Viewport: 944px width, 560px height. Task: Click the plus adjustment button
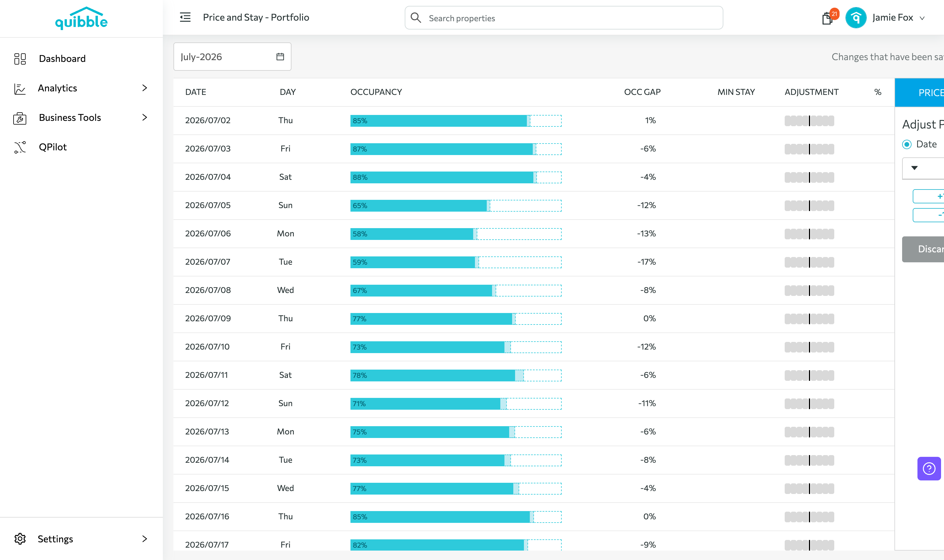pyautogui.click(x=929, y=196)
